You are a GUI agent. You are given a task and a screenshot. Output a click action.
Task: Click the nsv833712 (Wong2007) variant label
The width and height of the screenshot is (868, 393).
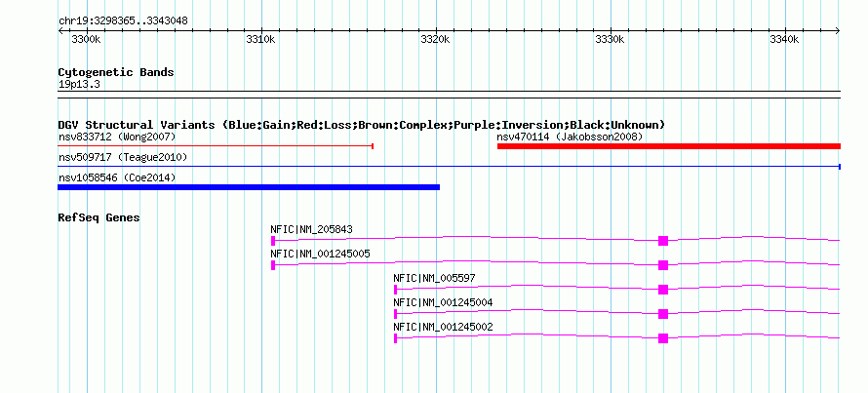point(117,137)
